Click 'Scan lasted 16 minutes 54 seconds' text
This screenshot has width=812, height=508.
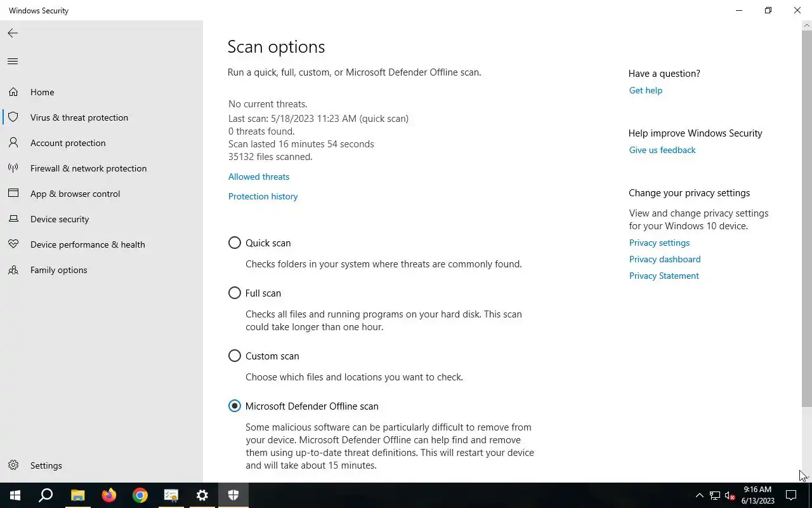[x=301, y=144]
